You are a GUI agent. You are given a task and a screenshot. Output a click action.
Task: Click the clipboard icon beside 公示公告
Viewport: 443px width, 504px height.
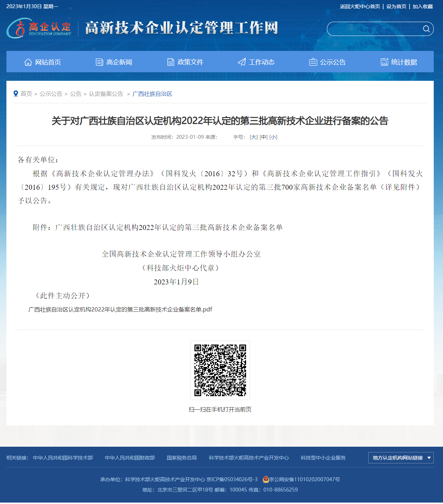point(313,62)
